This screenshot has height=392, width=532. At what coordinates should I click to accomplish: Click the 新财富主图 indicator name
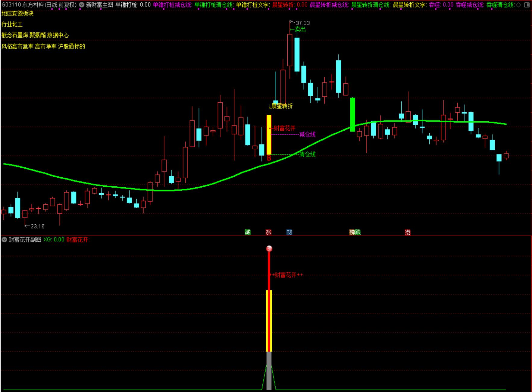99,5
